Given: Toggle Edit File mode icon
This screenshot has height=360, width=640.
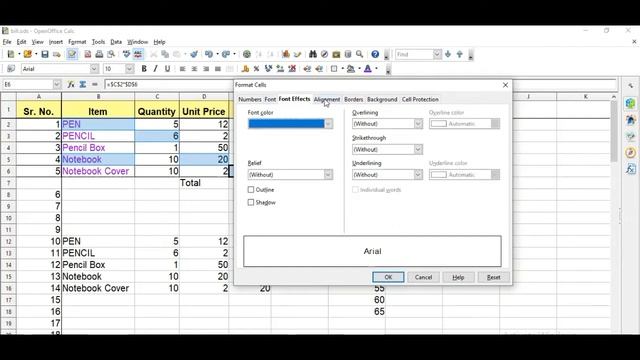Looking at the screenshot, I should pos(72,54).
